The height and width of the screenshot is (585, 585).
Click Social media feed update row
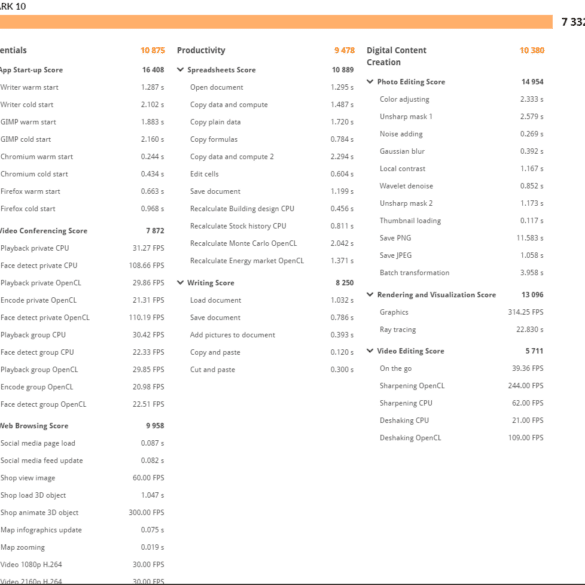point(82,460)
